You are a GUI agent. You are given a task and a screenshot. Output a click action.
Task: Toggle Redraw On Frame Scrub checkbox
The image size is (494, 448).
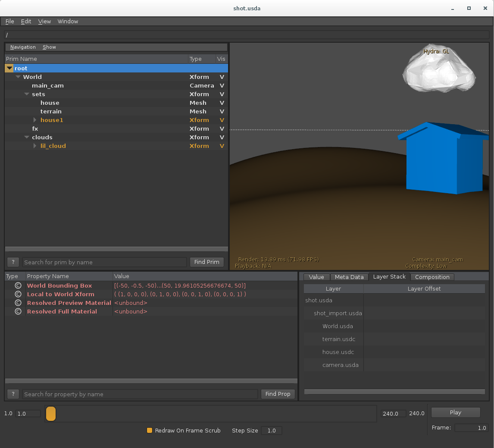[150, 430]
